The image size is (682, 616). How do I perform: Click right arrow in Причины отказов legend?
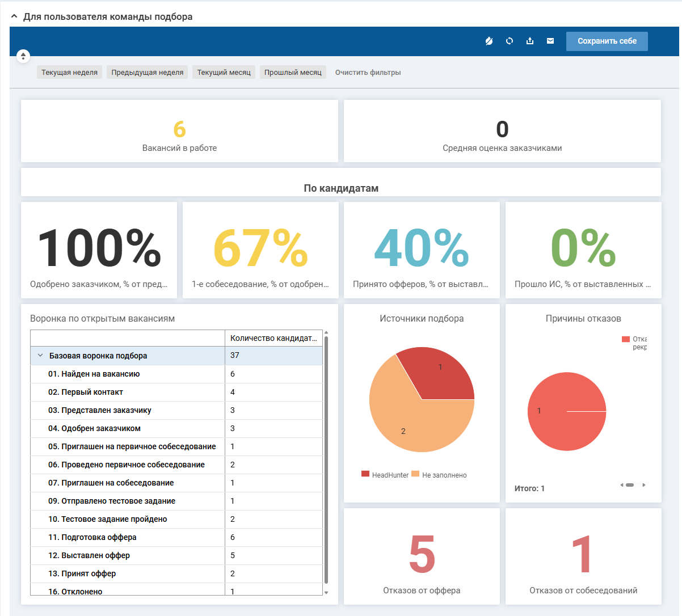click(644, 485)
